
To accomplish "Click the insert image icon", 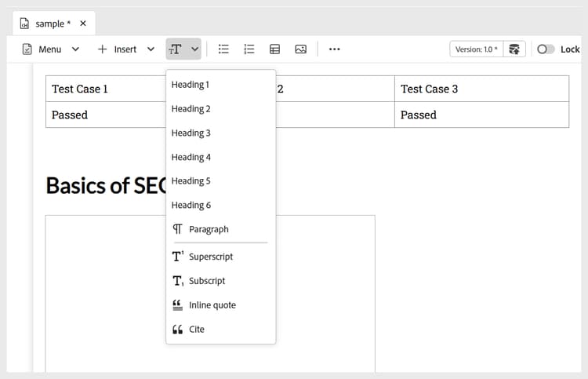I will 301,49.
